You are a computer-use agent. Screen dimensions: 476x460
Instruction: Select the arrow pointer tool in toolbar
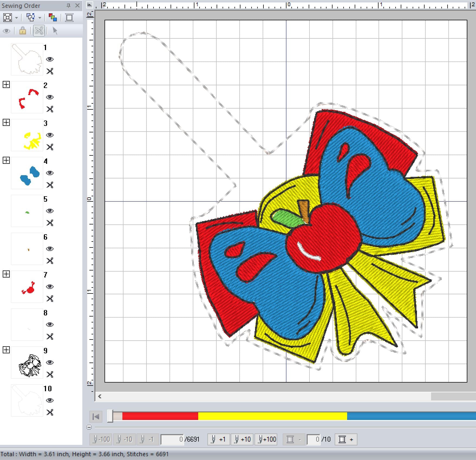pyautogui.click(x=55, y=31)
